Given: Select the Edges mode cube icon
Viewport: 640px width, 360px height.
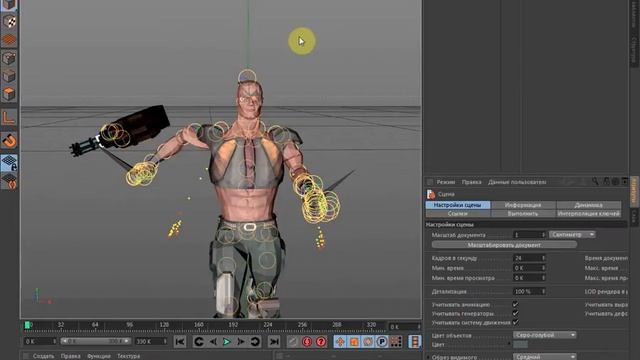Looking at the screenshot, I should 9,76.
